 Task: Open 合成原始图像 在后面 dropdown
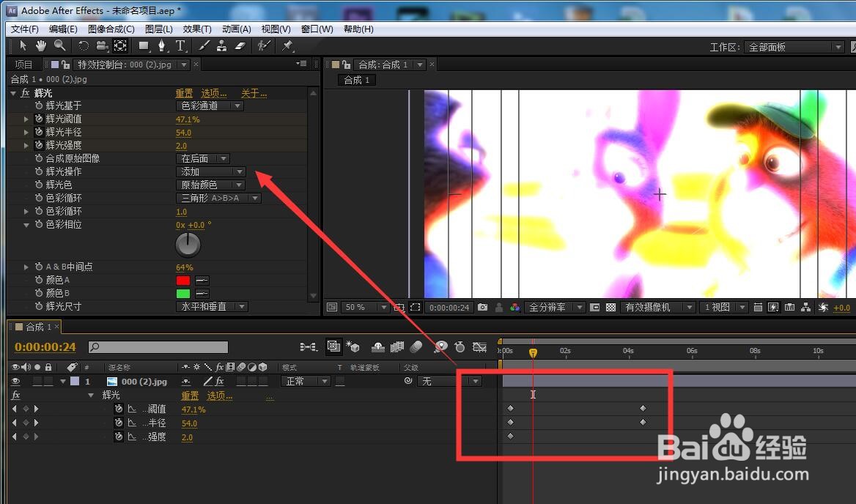click(203, 158)
